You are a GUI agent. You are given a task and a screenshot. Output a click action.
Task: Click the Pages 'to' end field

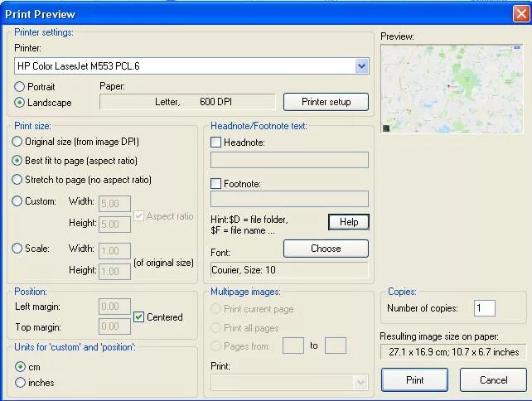336,345
